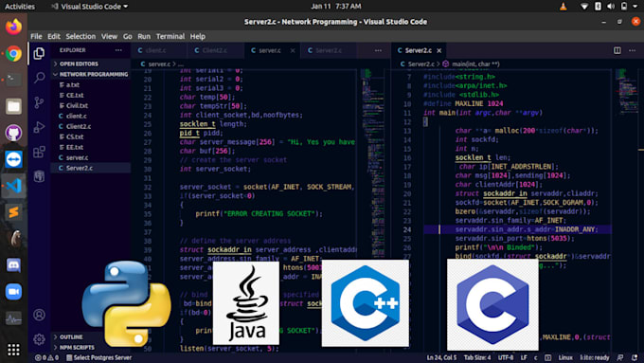Screen dimensions: 644x363
Task: Click the feedback icon in status bar
Action: click(x=620, y=357)
